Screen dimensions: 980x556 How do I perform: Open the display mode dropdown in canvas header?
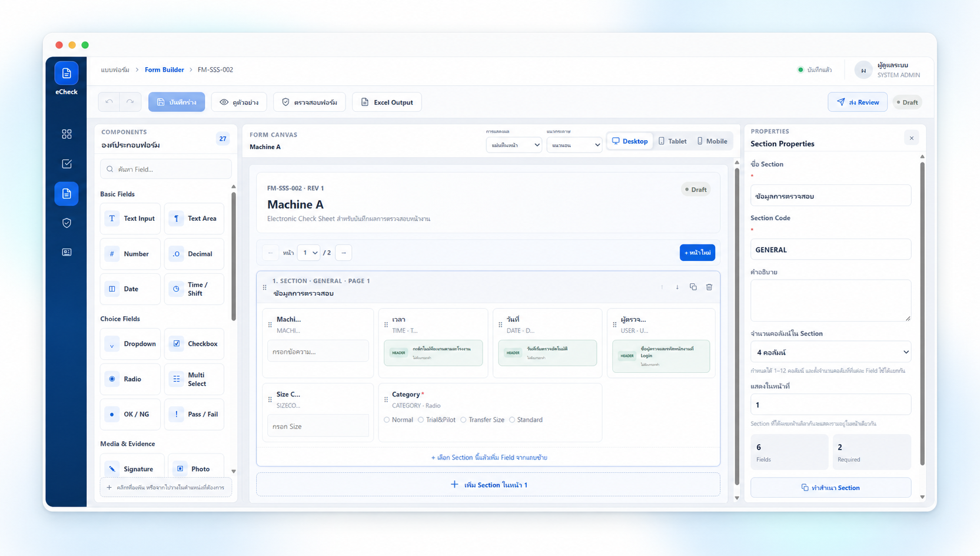coord(514,145)
